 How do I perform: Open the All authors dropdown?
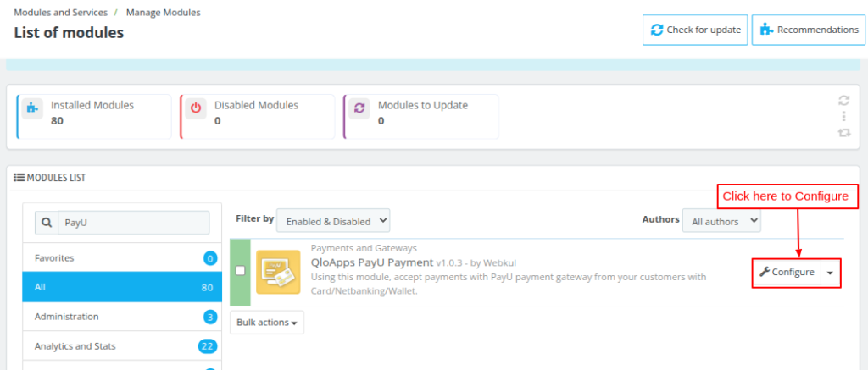click(x=721, y=221)
